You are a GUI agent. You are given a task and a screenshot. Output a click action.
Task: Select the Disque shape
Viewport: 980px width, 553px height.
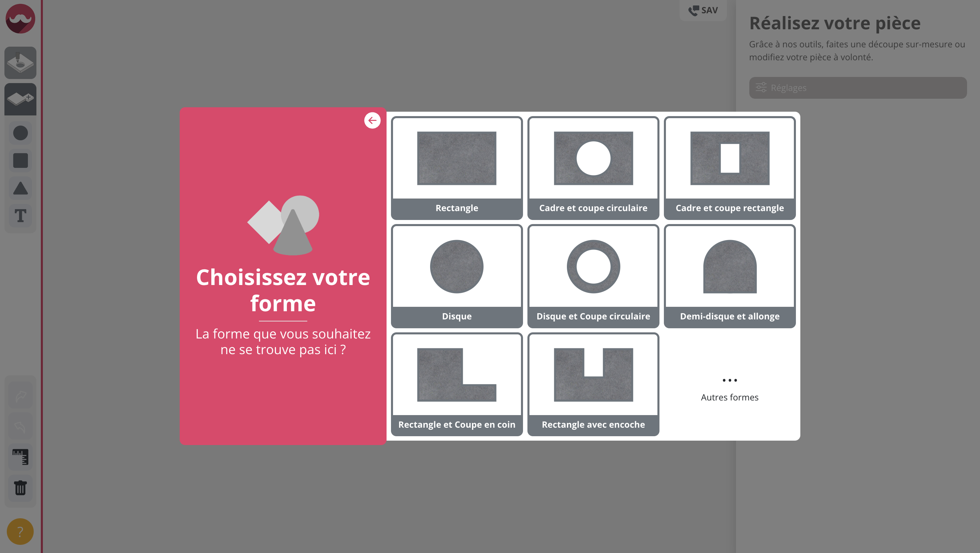coord(457,276)
